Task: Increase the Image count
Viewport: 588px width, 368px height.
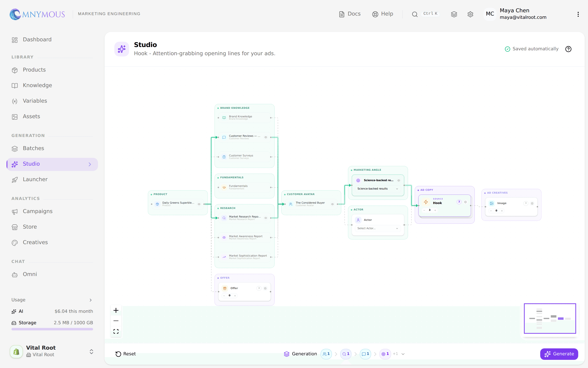Action: [x=502, y=211]
